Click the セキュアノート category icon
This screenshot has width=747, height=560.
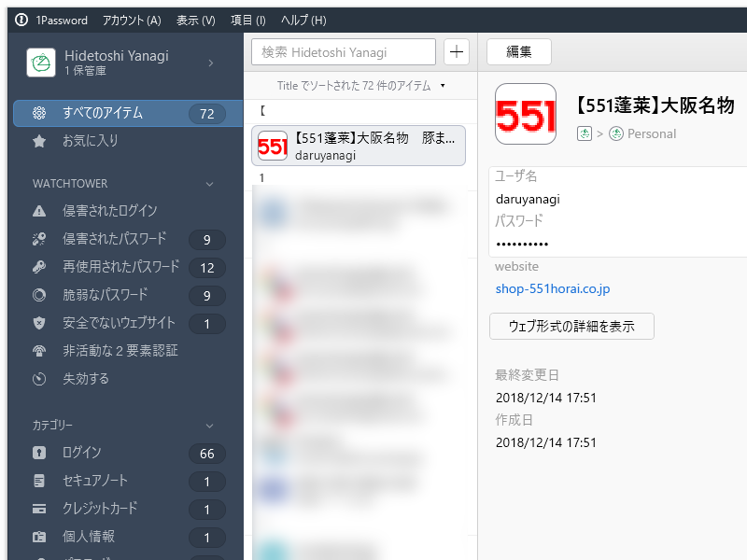[x=39, y=481]
